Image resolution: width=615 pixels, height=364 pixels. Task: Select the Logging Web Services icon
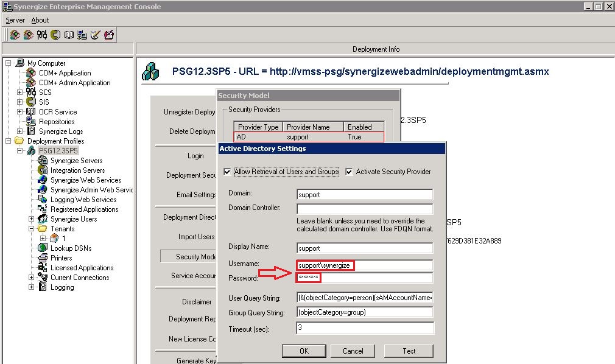tap(43, 199)
